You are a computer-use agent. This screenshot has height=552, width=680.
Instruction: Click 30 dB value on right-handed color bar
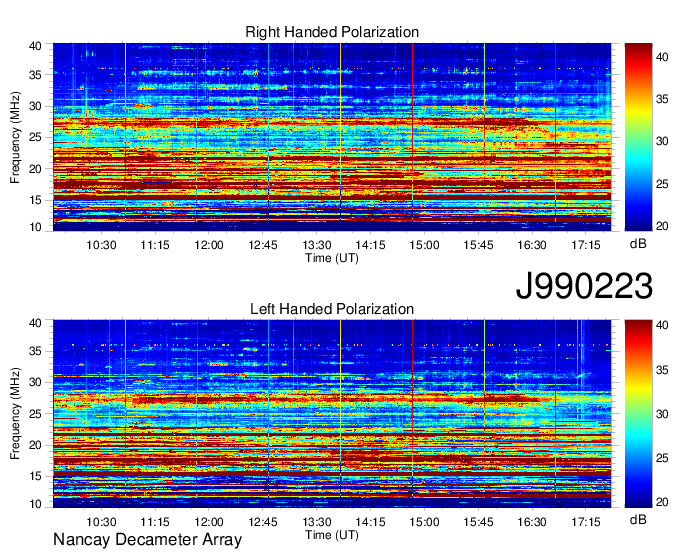[x=662, y=141]
